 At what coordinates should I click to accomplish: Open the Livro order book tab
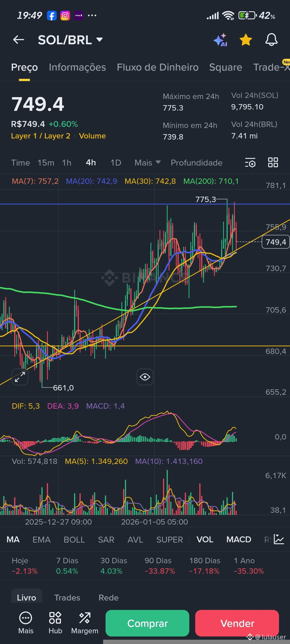click(26, 598)
